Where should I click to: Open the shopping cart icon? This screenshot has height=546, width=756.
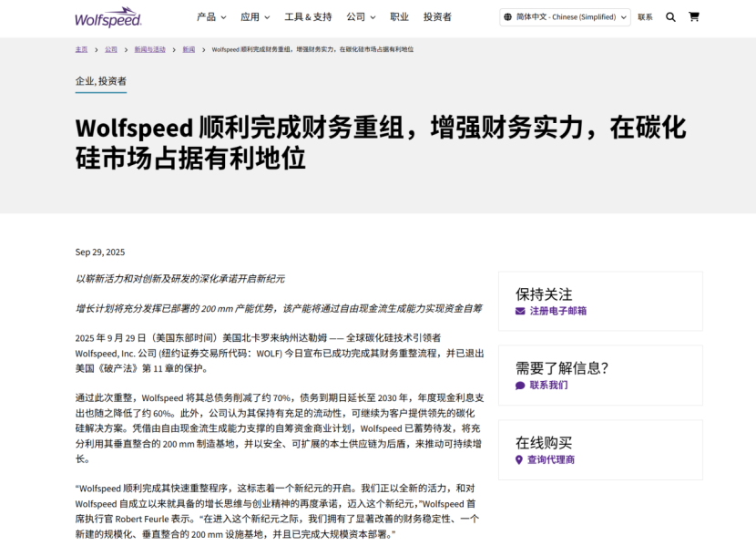click(x=694, y=16)
